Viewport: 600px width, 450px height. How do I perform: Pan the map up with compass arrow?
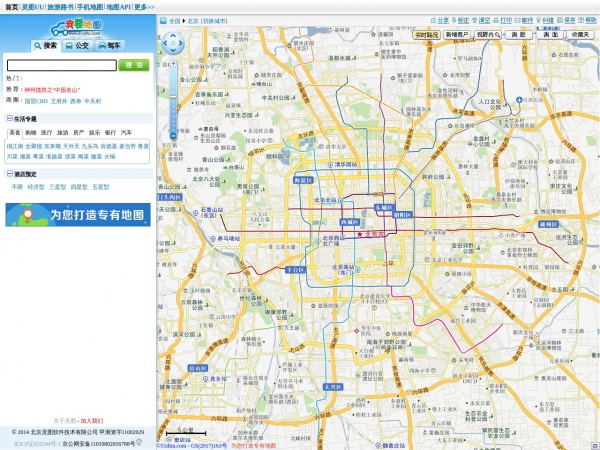coord(173,36)
